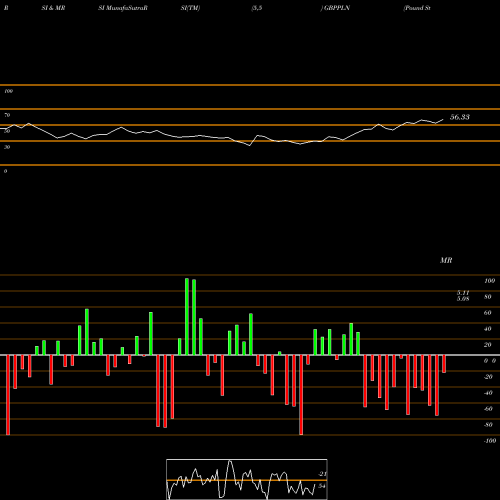Click the MR label above histogram

pyautogui.click(x=446, y=260)
